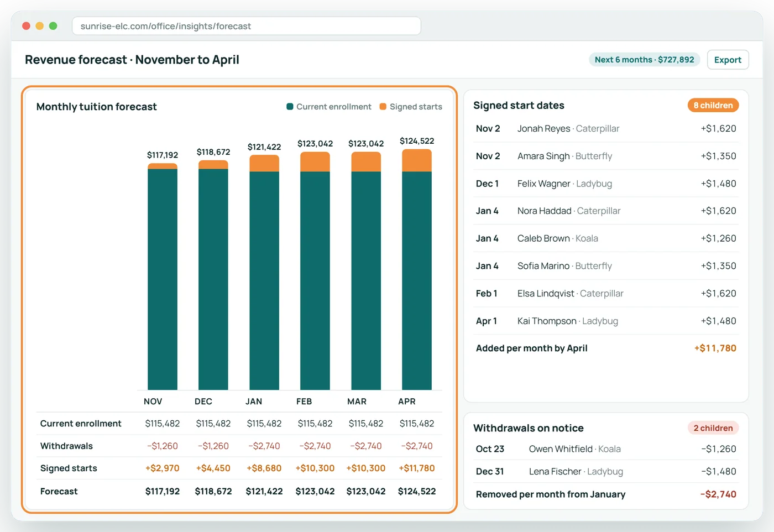Click the 2 children withdrawals badge

713,428
